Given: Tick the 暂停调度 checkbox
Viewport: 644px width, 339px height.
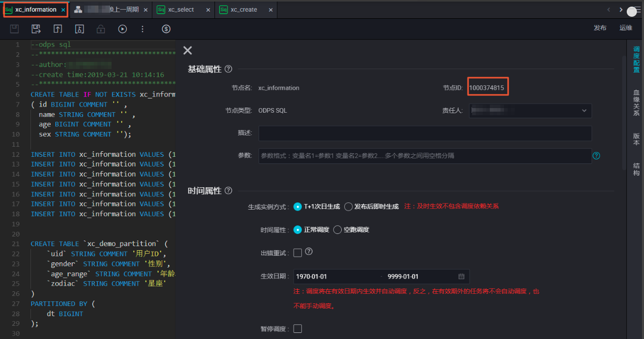Looking at the screenshot, I should (298, 329).
